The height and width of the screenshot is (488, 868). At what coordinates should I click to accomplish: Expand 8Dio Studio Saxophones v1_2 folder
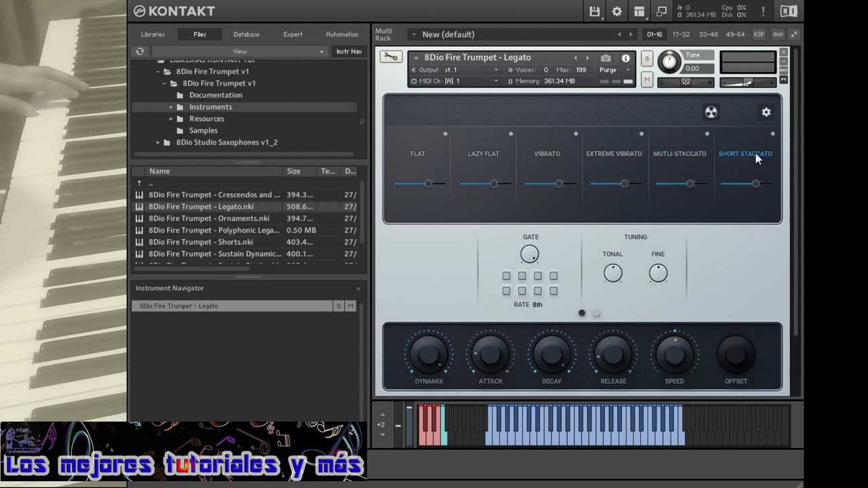pyautogui.click(x=158, y=143)
